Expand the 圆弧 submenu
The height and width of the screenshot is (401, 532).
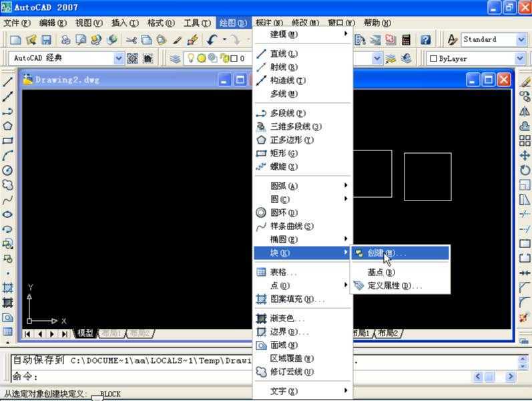click(302, 186)
